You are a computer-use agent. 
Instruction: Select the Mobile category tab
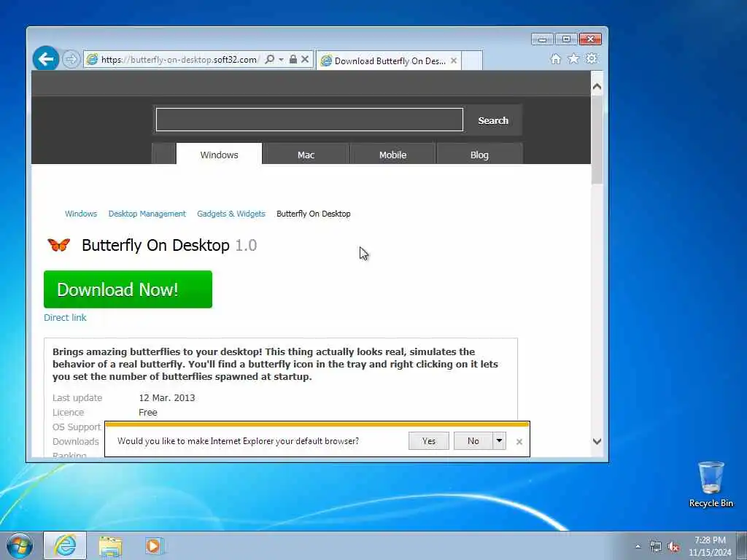pos(392,155)
